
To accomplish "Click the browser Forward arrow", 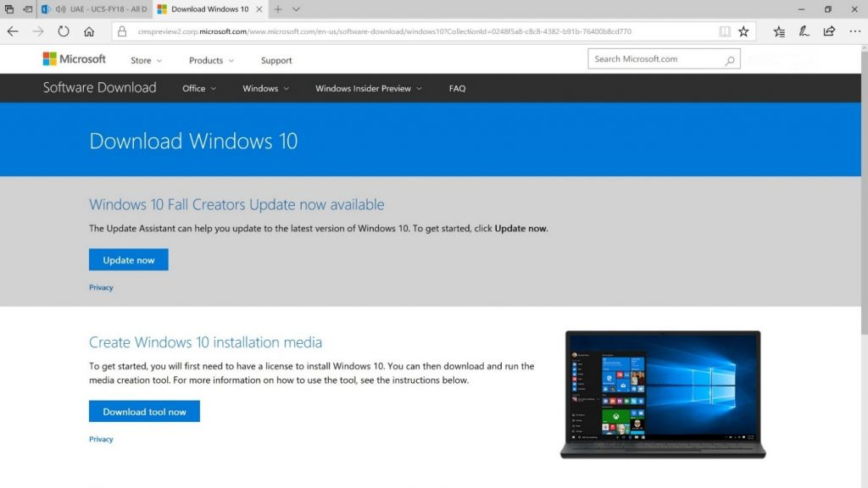I will pyautogui.click(x=37, y=31).
